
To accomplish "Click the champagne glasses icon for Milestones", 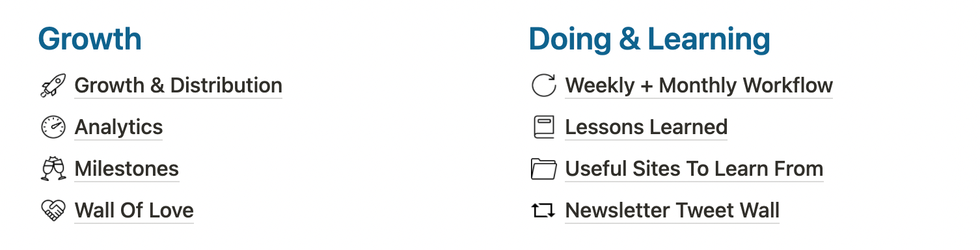I will pyautogui.click(x=53, y=169).
